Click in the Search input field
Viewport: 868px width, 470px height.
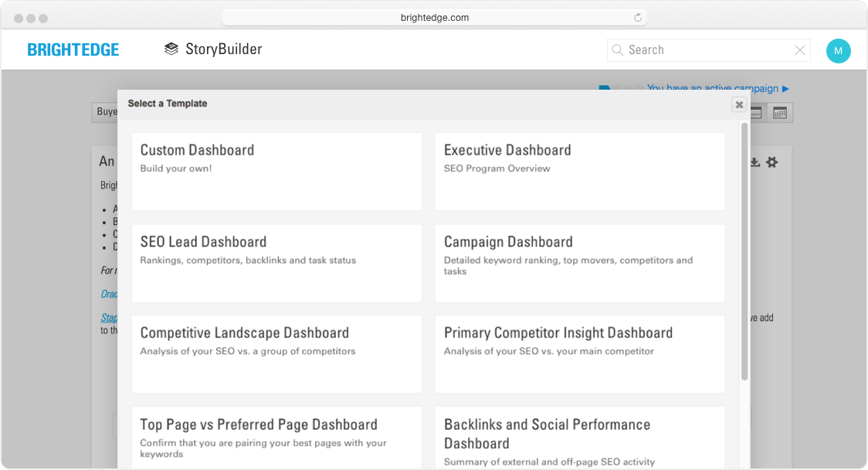(x=707, y=50)
